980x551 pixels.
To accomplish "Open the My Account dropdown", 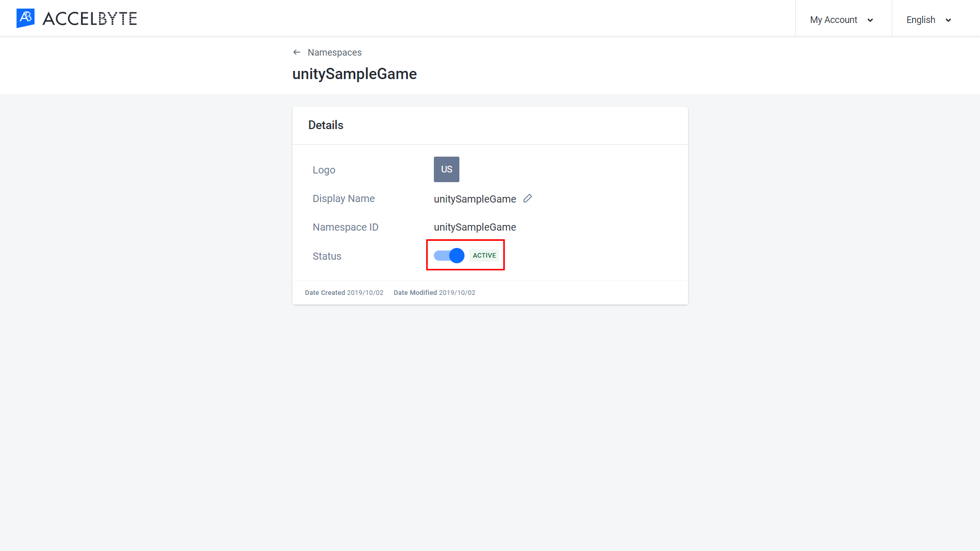I will point(843,20).
